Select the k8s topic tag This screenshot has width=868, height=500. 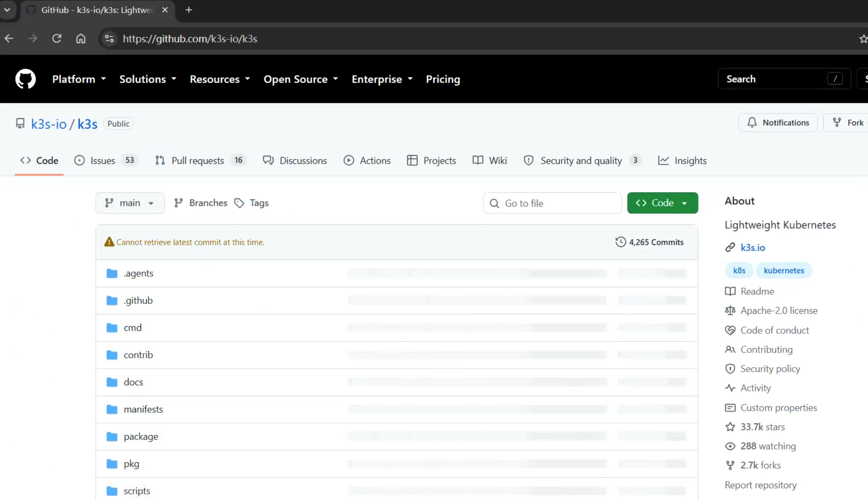point(739,270)
